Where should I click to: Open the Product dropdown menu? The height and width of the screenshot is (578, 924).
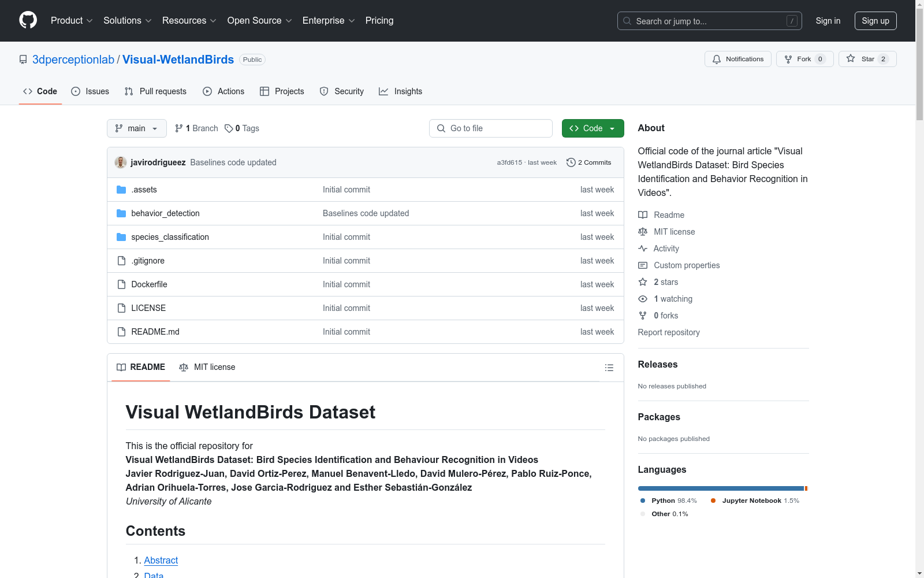[72, 21]
